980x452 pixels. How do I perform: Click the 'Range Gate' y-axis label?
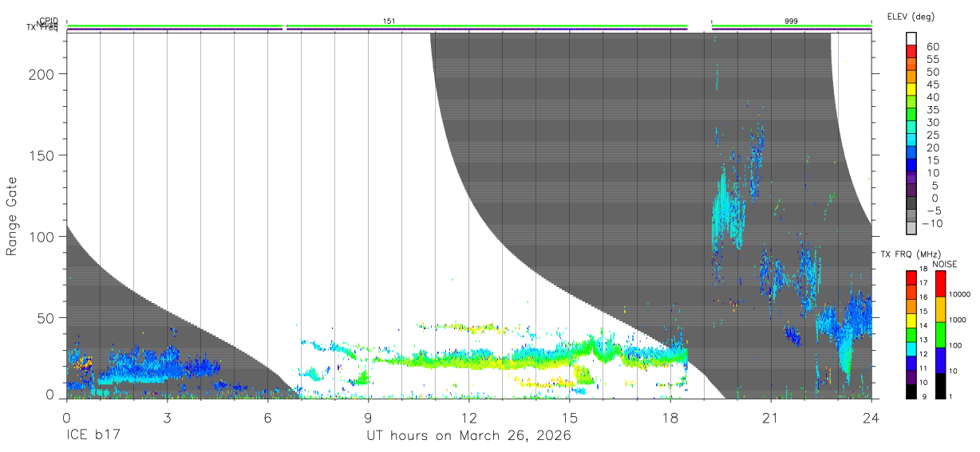[12, 216]
